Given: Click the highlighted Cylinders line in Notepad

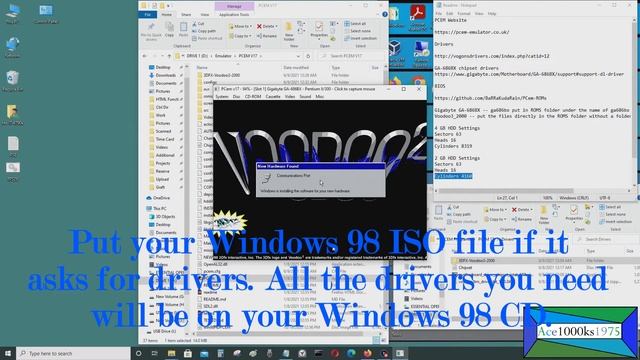Looking at the screenshot, I should [453, 176].
